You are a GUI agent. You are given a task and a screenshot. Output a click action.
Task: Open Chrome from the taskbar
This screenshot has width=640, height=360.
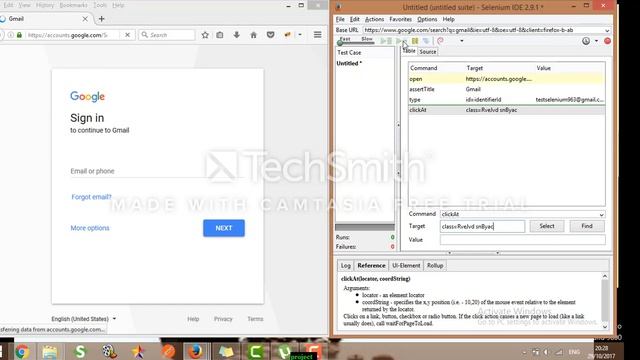point(22,351)
